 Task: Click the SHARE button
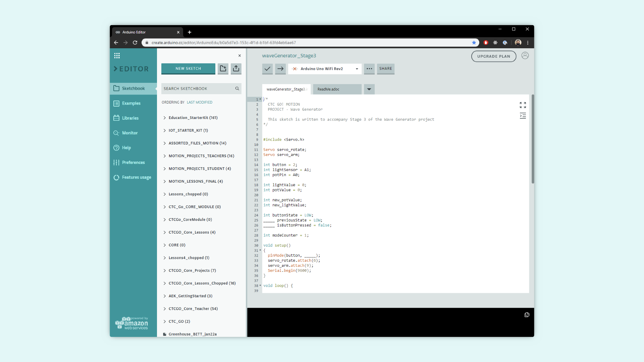[385, 69]
